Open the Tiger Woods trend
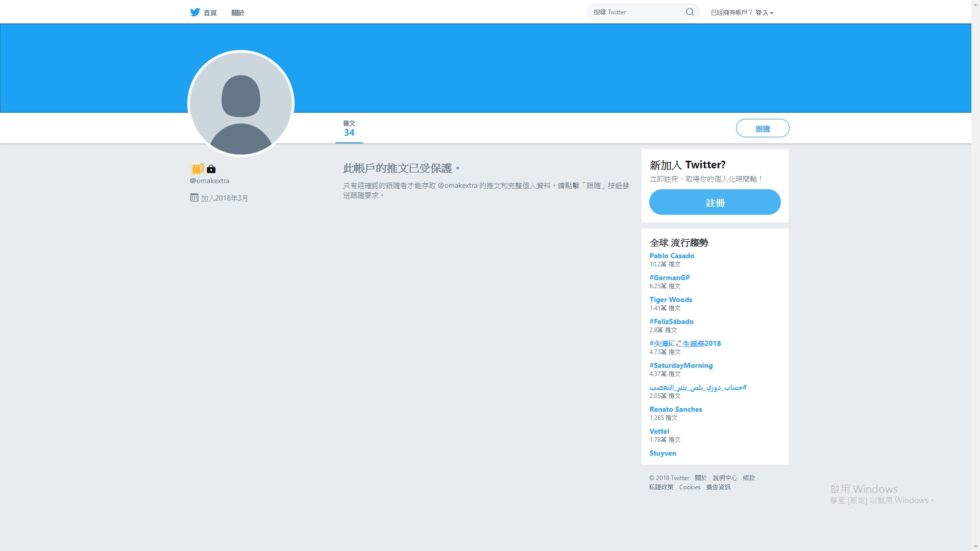Image resolution: width=980 pixels, height=551 pixels. 671,299
